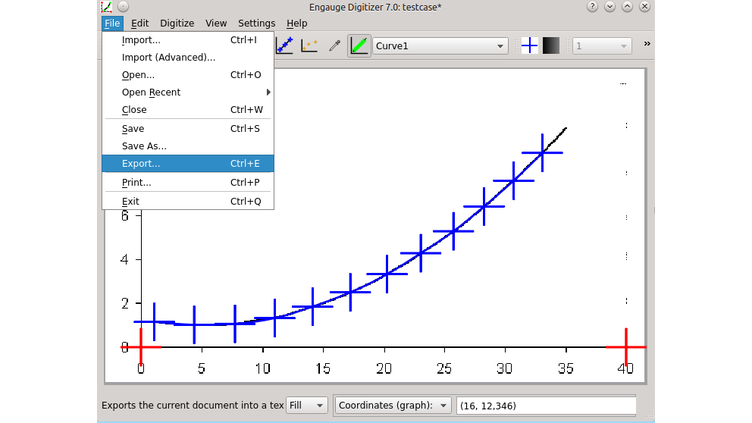
Task: Click the coordinates readout field
Action: point(545,405)
